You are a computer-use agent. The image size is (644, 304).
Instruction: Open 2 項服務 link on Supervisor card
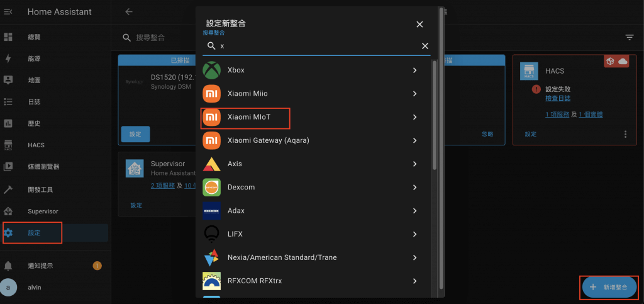click(x=163, y=186)
